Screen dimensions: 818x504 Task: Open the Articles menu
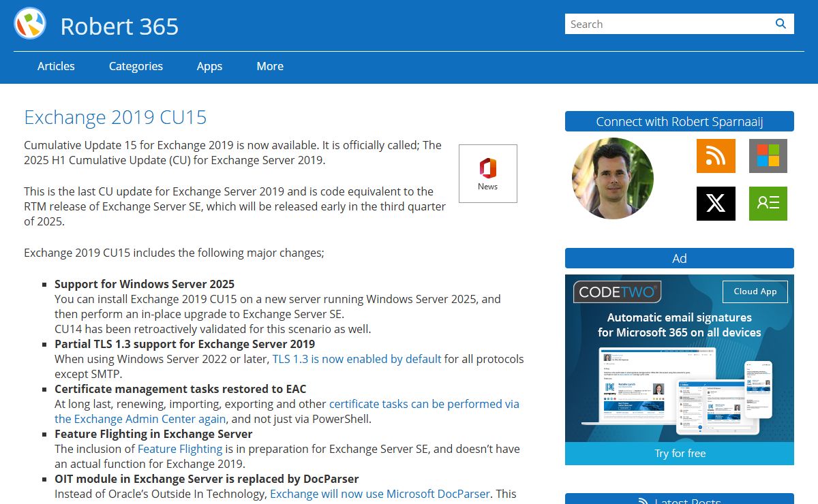[x=56, y=66]
